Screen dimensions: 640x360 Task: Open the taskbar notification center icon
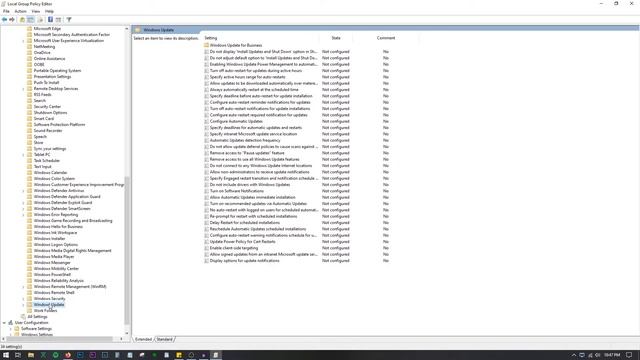(x=629, y=355)
